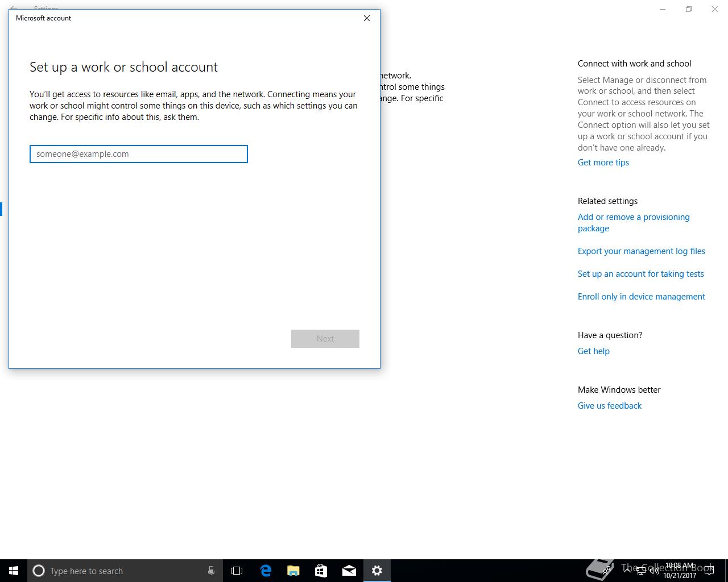Open the Get help link

594,351
